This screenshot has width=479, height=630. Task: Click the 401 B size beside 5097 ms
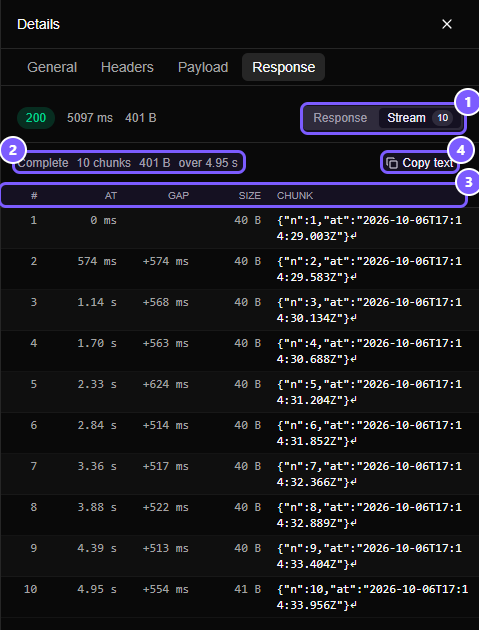coord(140,118)
